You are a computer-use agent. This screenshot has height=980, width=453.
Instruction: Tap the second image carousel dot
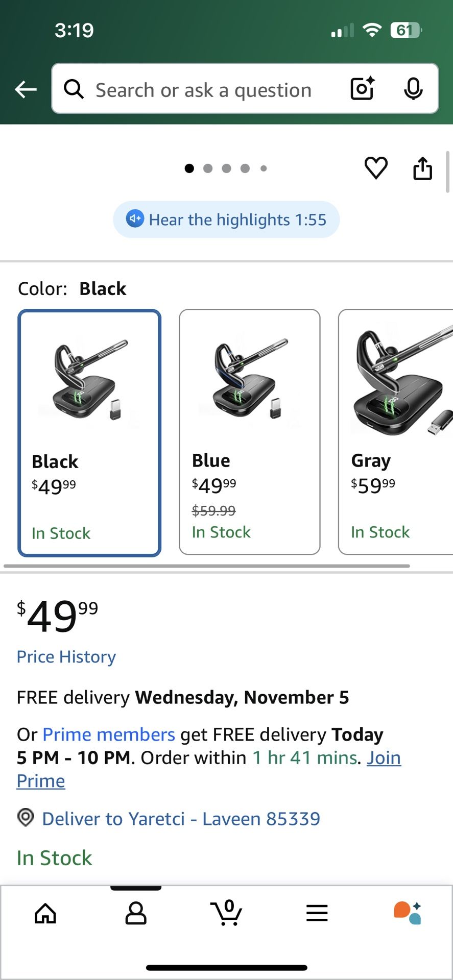[208, 168]
